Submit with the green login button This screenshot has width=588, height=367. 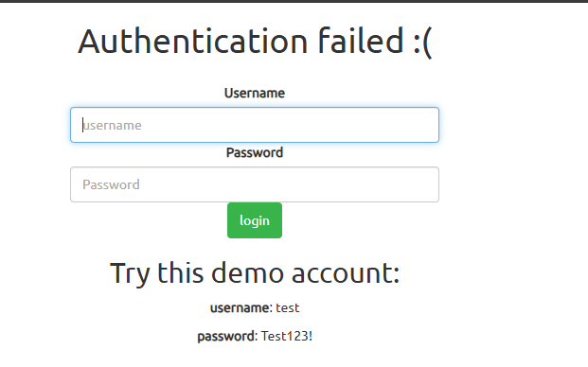255,220
